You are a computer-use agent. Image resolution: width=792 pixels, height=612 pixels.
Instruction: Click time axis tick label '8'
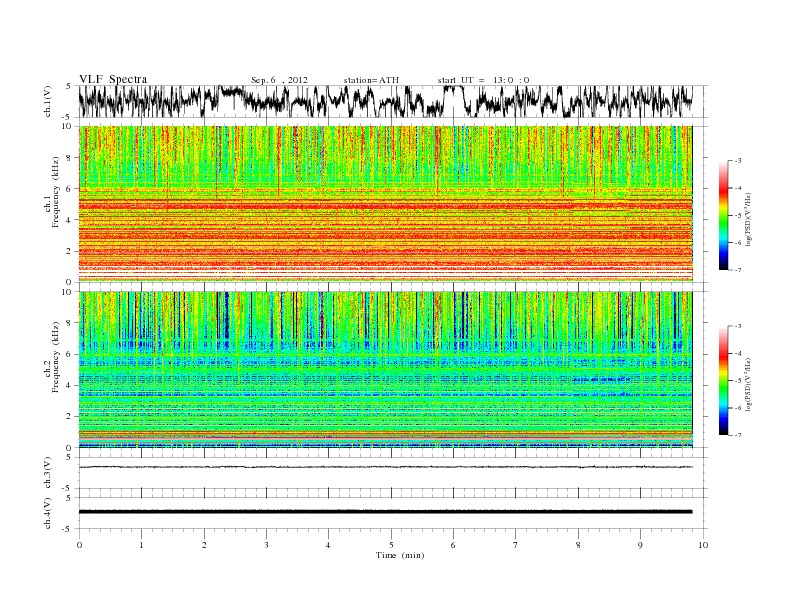[578, 545]
